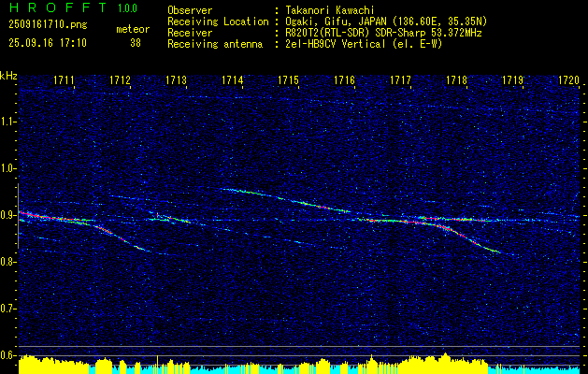Click the 1715 time axis marker
The image size is (588, 374).
(x=288, y=79)
